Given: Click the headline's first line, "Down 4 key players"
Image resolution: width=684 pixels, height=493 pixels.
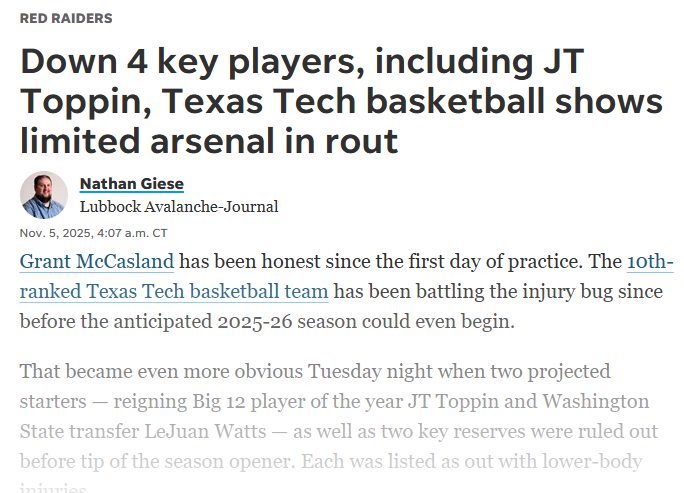Looking at the screenshot, I should (x=180, y=62).
